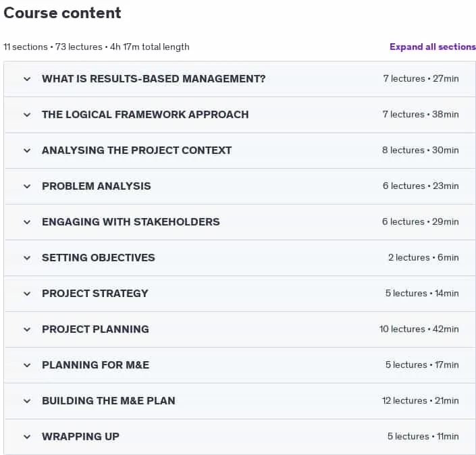This screenshot has height=455, width=476.
Task: Click '12 lectures • 21min' label
Action: pos(420,401)
